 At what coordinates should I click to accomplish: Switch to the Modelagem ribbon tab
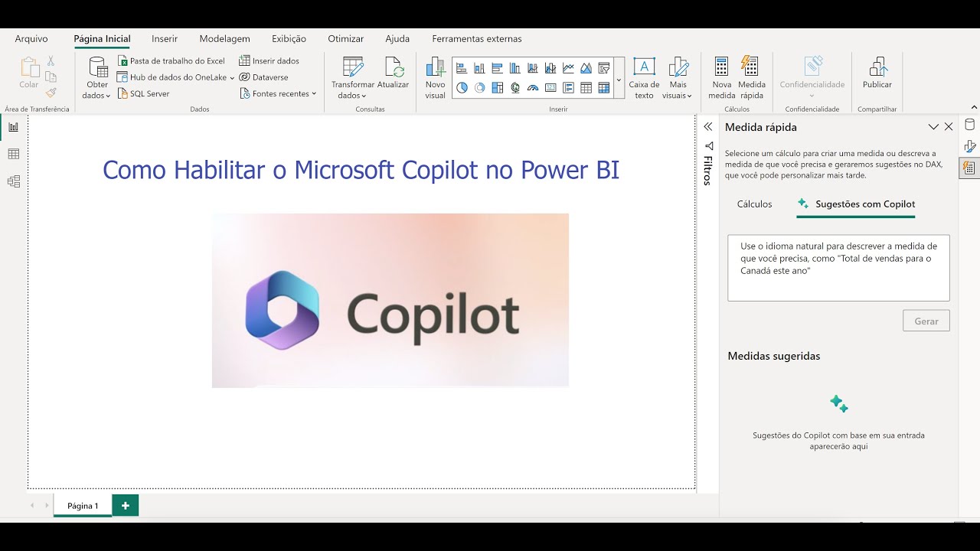(x=225, y=38)
